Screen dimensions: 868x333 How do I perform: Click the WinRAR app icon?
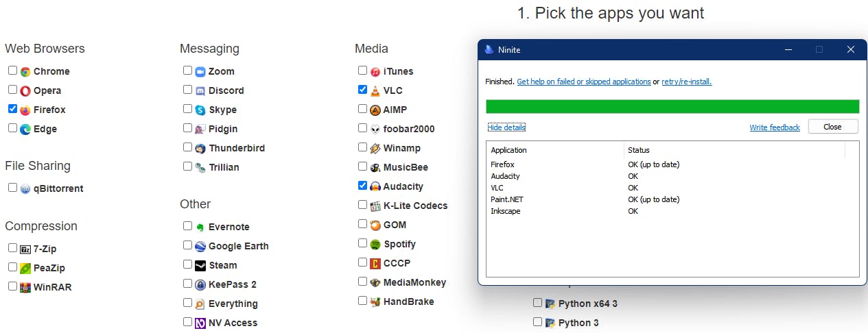click(25, 287)
